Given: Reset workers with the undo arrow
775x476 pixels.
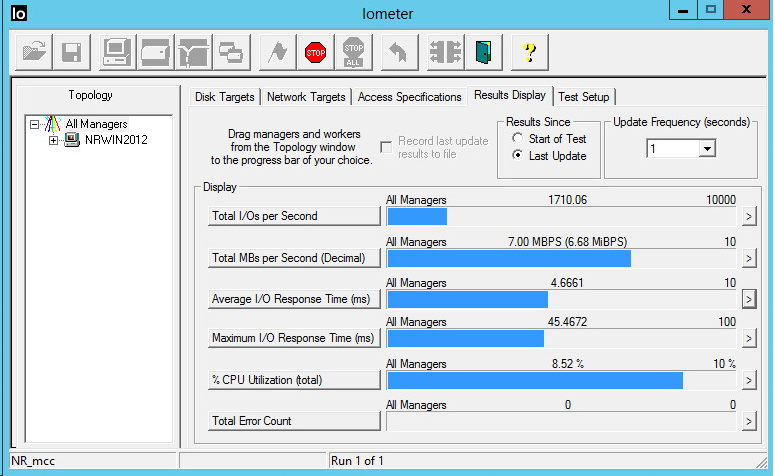Looking at the screenshot, I should pos(399,52).
